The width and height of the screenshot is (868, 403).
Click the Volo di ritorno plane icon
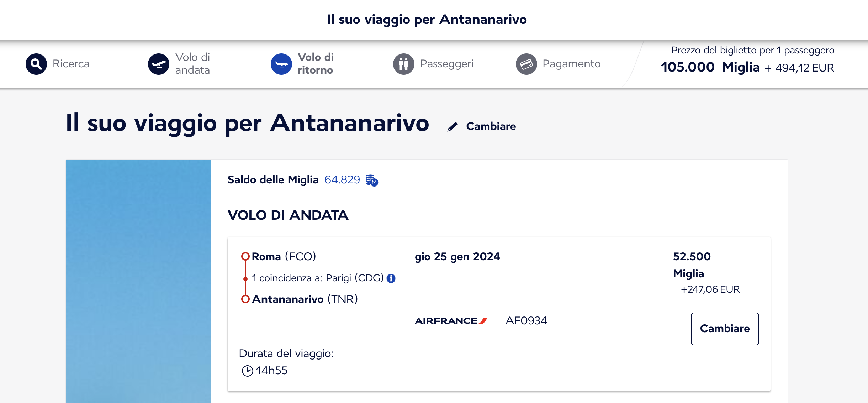pyautogui.click(x=281, y=64)
